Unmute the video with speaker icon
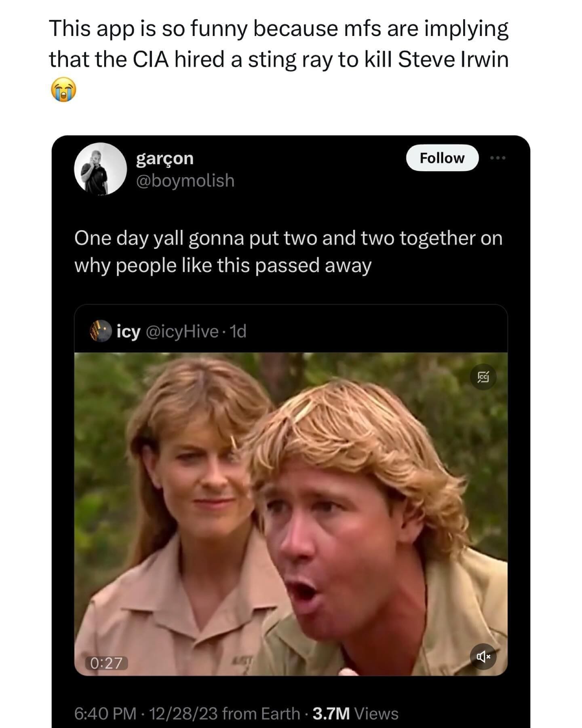Image resolution: width=582 pixels, height=728 pixels. pyautogui.click(x=483, y=657)
